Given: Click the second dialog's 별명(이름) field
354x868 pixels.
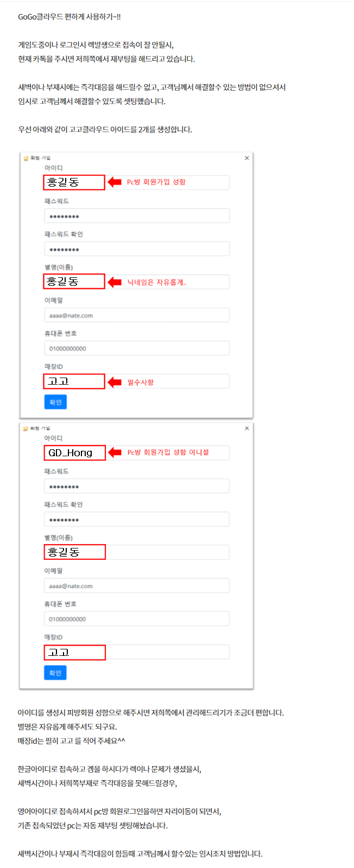Looking at the screenshot, I should pyautogui.click(x=137, y=552).
